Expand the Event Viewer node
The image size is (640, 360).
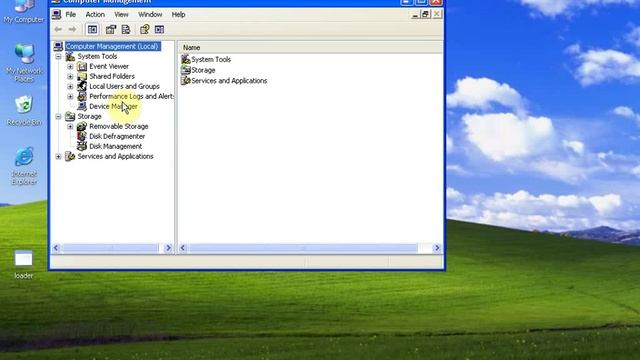[x=70, y=66]
